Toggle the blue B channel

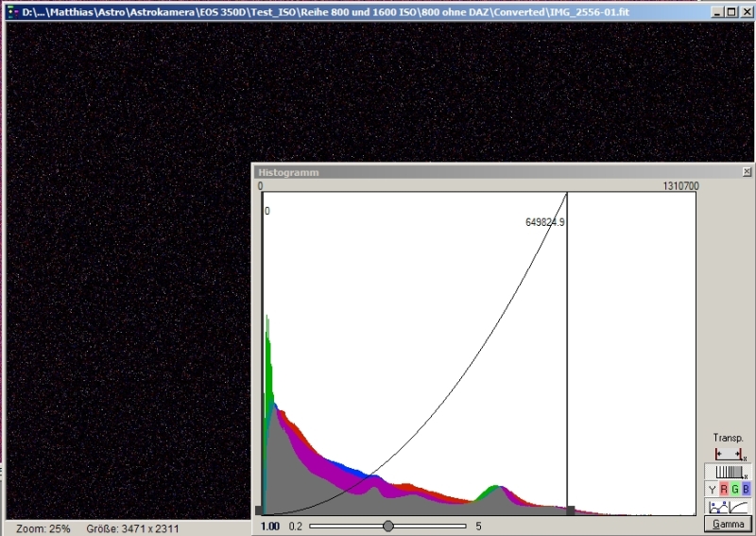[746, 489]
